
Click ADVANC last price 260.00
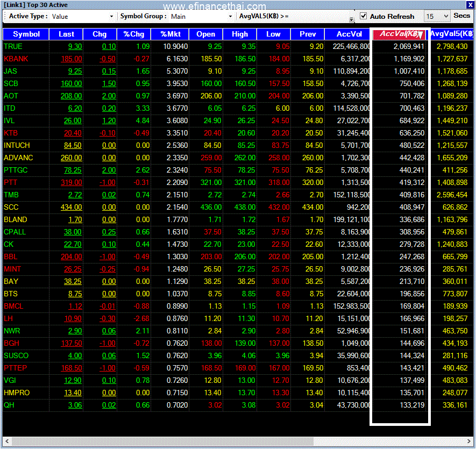point(72,158)
